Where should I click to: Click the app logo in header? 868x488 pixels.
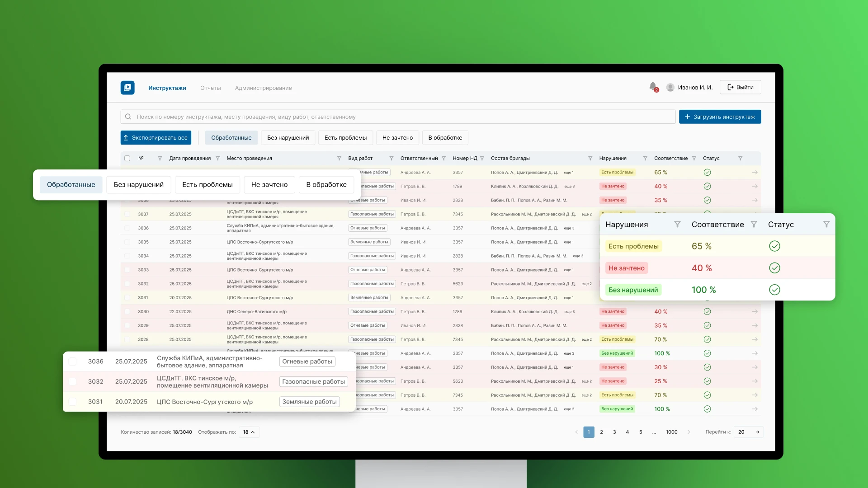[x=127, y=87]
